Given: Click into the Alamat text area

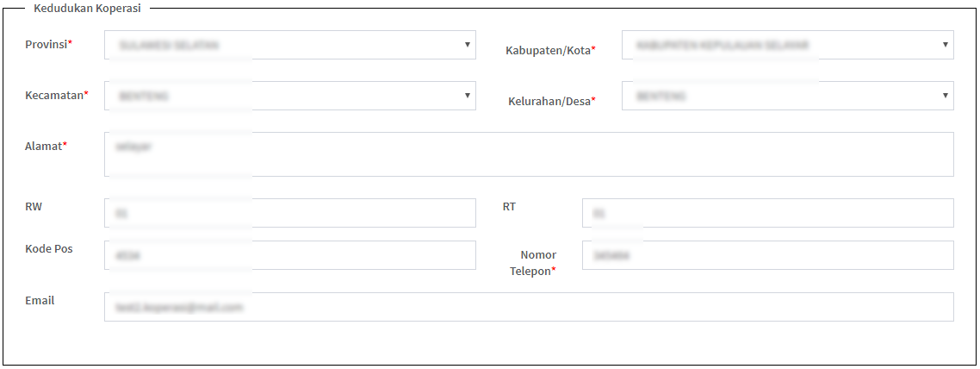Looking at the screenshot, I should pos(529,154).
